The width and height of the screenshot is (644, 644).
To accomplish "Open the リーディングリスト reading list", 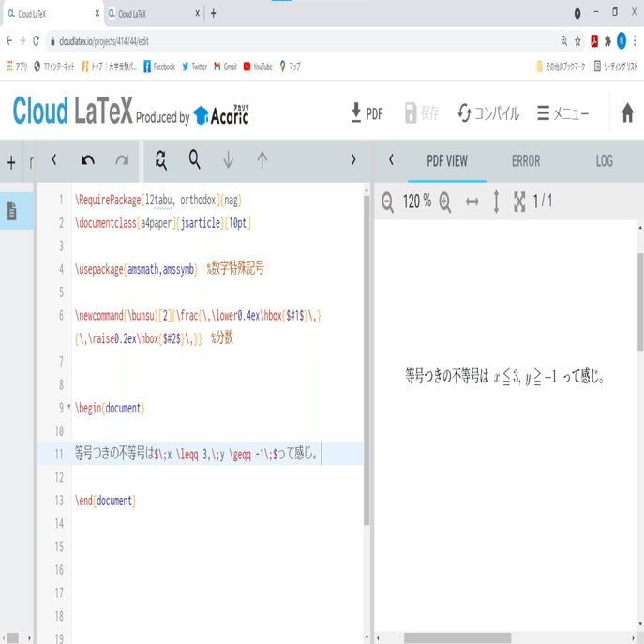I will (x=616, y=67).
